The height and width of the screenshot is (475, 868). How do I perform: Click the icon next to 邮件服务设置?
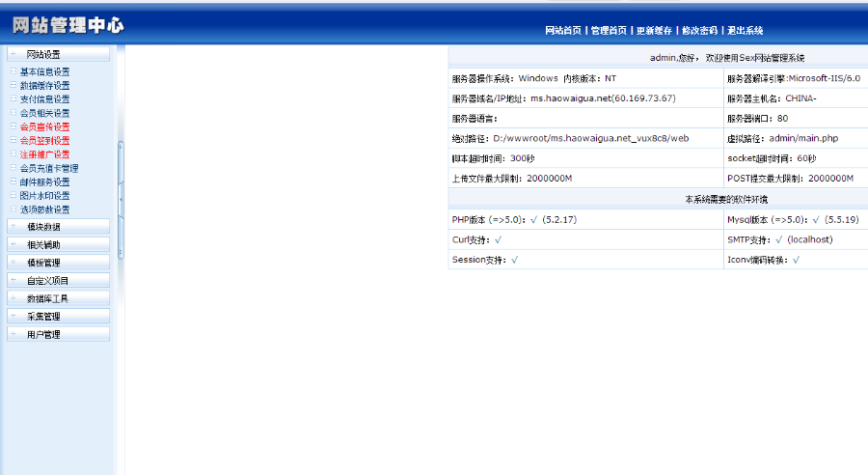[x=14, y=182]
